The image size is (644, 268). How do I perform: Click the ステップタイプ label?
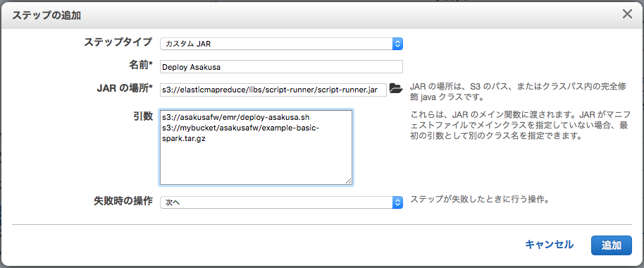pos(118,42)
